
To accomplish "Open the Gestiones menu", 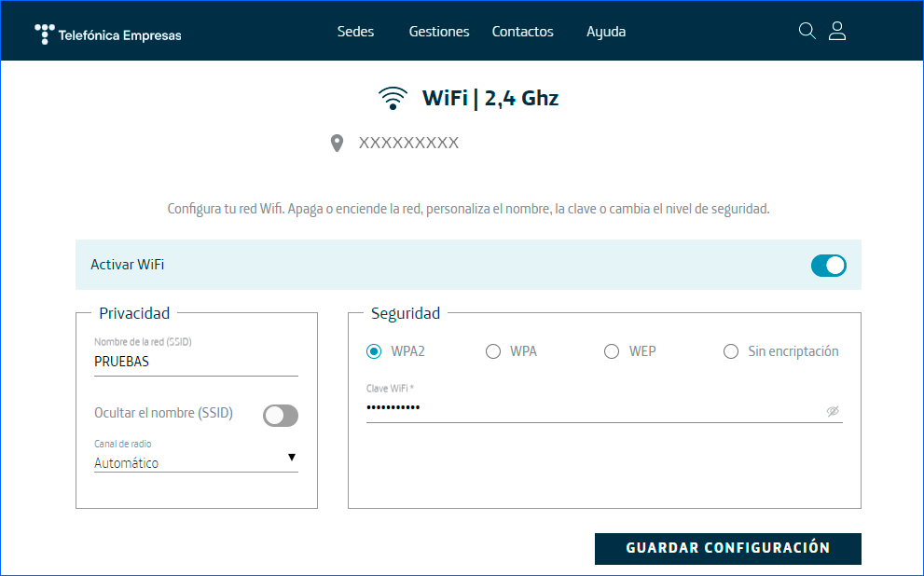I will [438, 31].
